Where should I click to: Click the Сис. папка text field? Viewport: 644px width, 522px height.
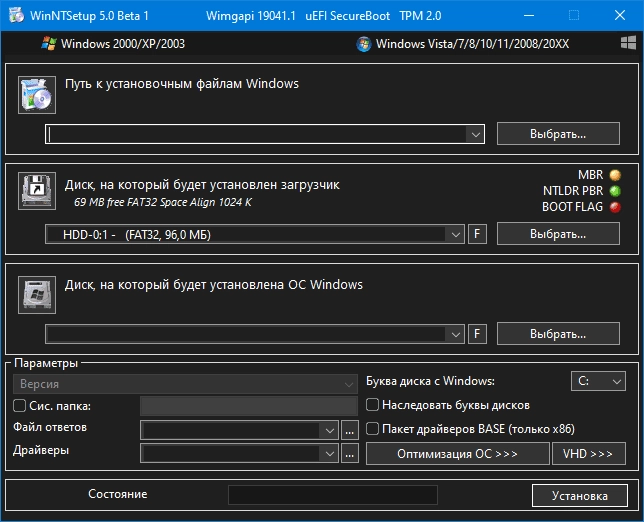pos(249,406)
